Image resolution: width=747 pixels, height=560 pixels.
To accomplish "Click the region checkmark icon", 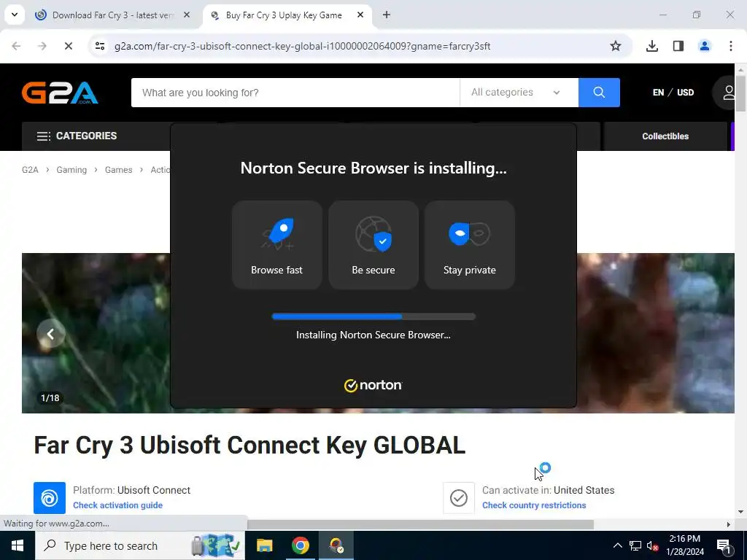I will coord(459,498).
